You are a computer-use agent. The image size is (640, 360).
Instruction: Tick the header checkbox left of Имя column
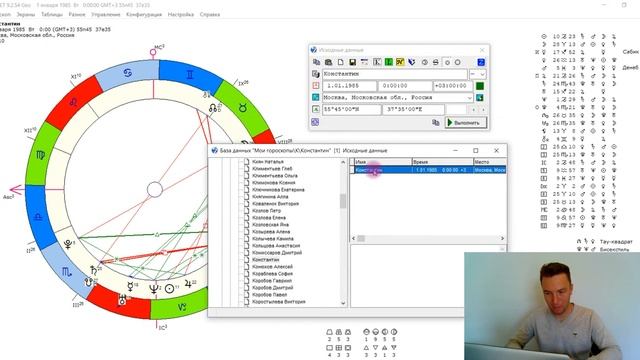[352, 162]
